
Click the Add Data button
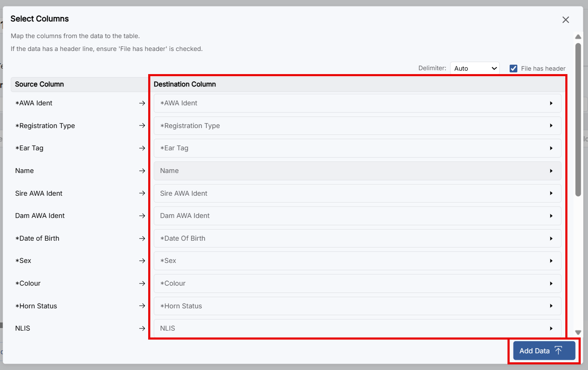click(x=544, y=351)
